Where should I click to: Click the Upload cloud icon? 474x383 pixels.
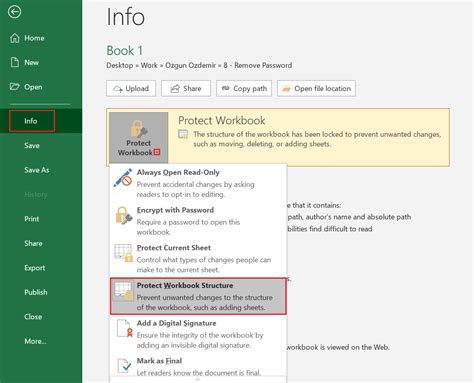[118, 89]
